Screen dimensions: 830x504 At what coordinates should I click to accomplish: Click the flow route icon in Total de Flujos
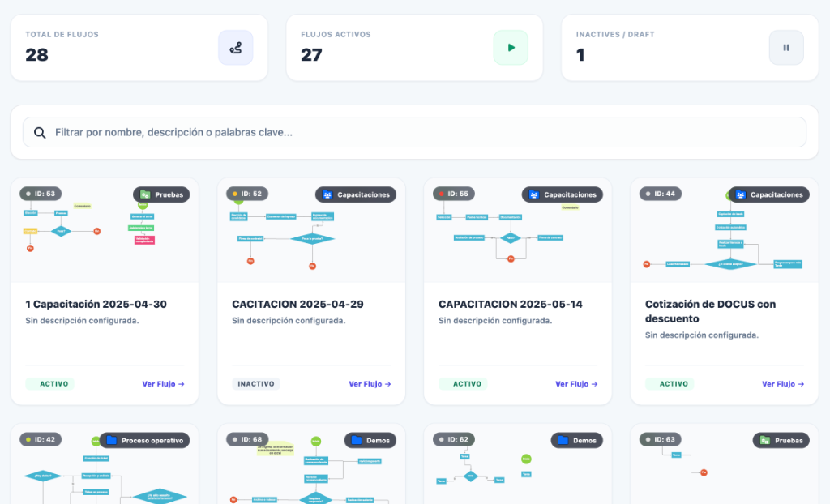tap(236, 48)
